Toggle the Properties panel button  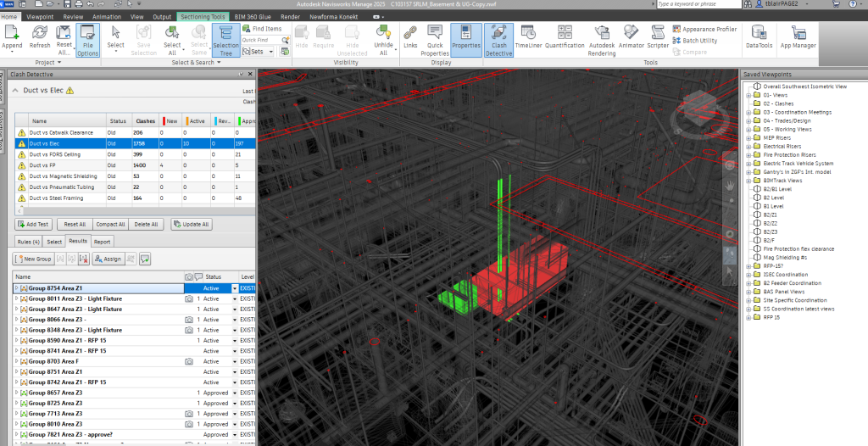point(466,36)
